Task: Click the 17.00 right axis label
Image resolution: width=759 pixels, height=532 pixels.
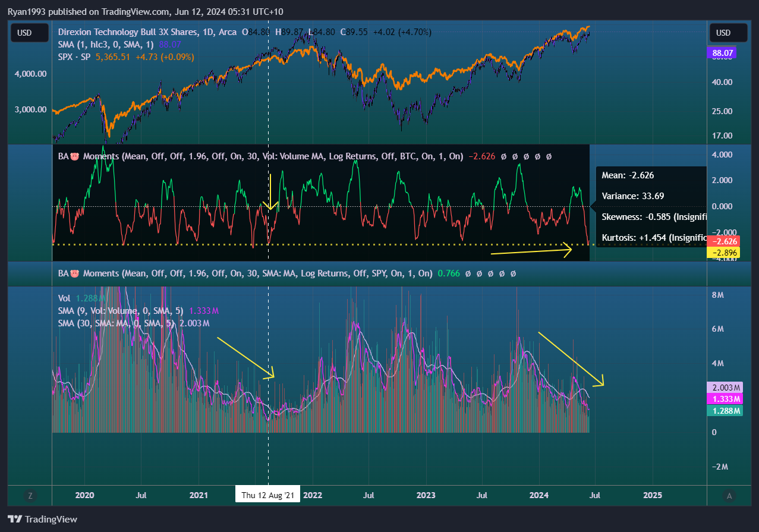Action: tap(723, 136)
